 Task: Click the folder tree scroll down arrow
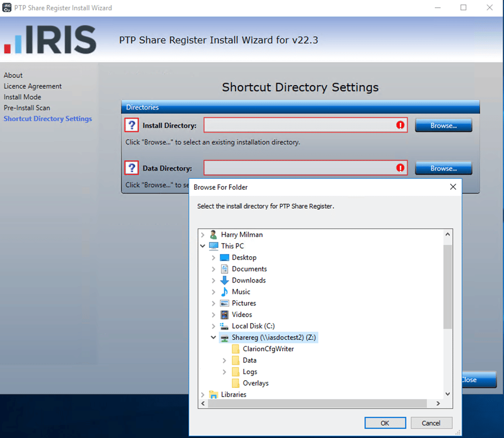[x=448, y=394]
